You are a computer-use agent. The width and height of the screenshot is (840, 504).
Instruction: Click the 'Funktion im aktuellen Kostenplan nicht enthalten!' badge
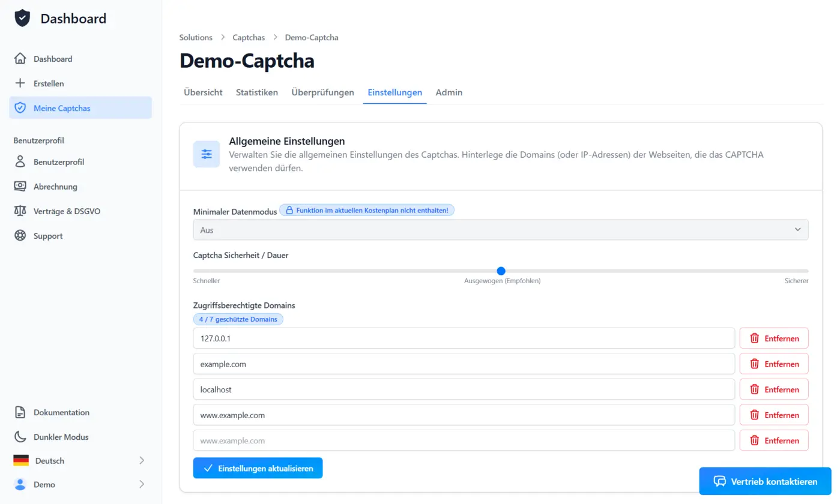pos(367,211)
